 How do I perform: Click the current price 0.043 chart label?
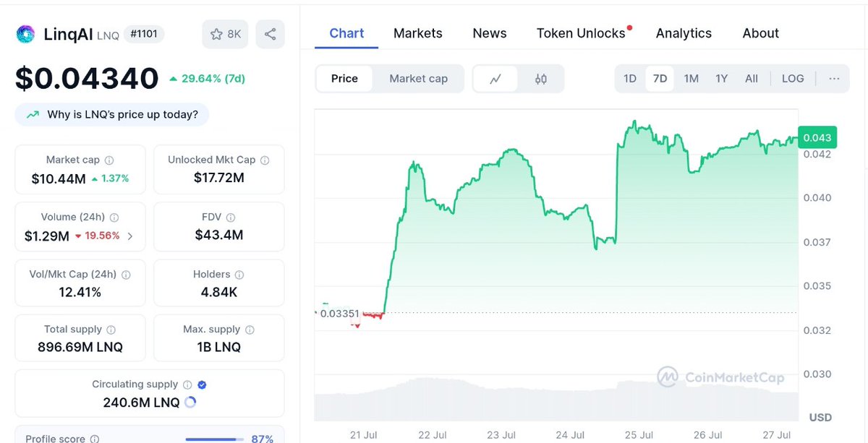(x=817, y=137)
